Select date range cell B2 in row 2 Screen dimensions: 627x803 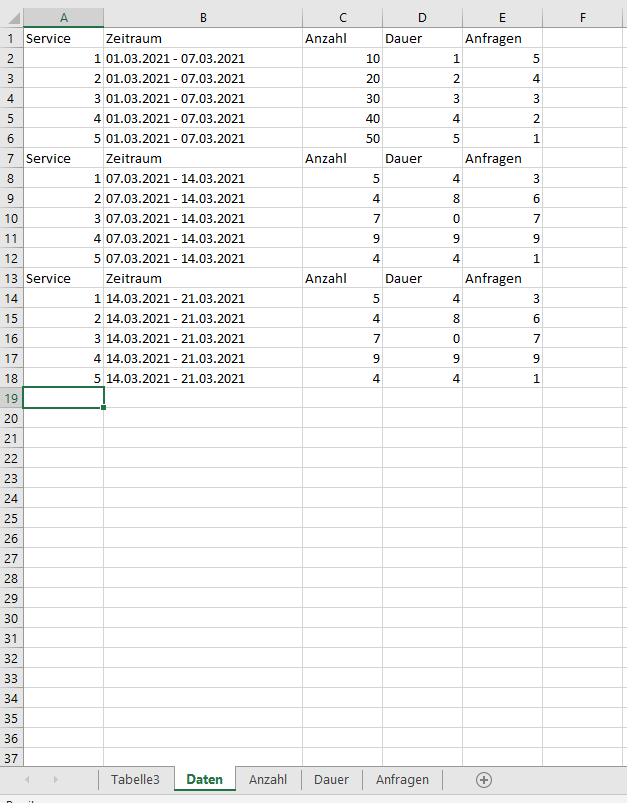(x=203, y=58)
